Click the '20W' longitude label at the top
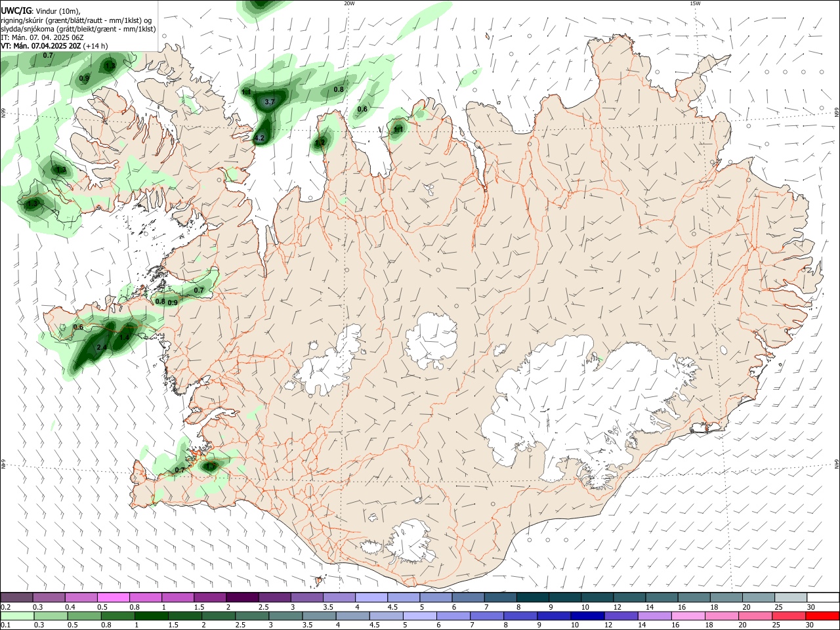The image size is (840, 630). coord(349,3)
